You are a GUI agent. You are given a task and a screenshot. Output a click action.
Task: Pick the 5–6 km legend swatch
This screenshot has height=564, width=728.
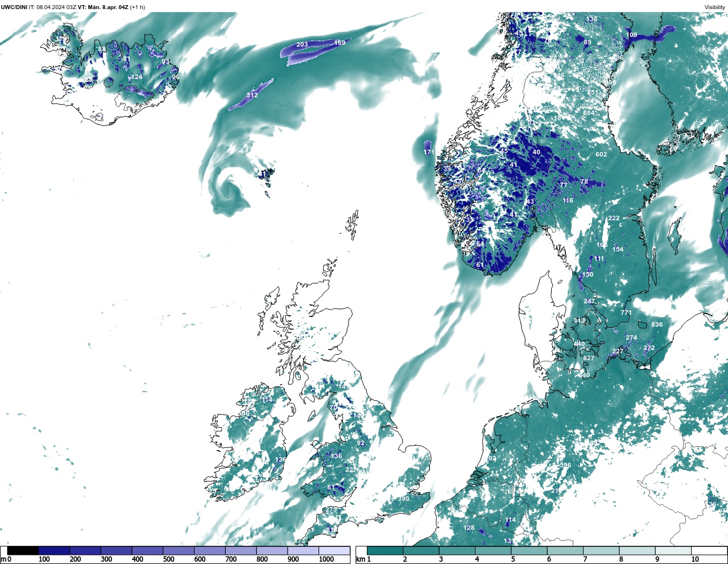pyautogui.click(x=529, y=551)
